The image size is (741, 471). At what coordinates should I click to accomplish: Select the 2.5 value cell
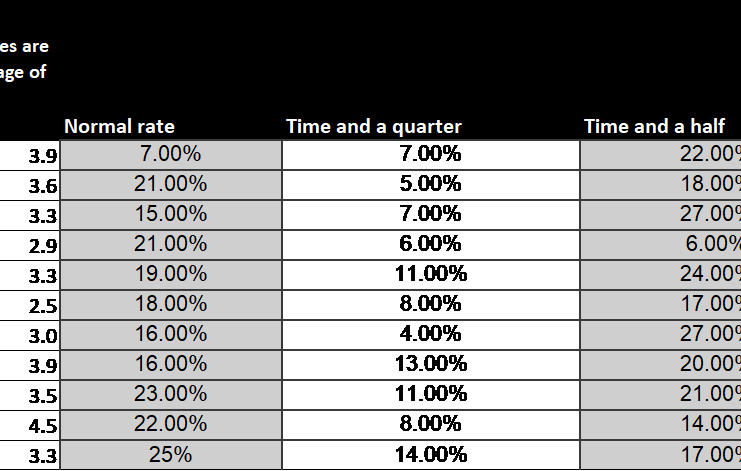29,305
